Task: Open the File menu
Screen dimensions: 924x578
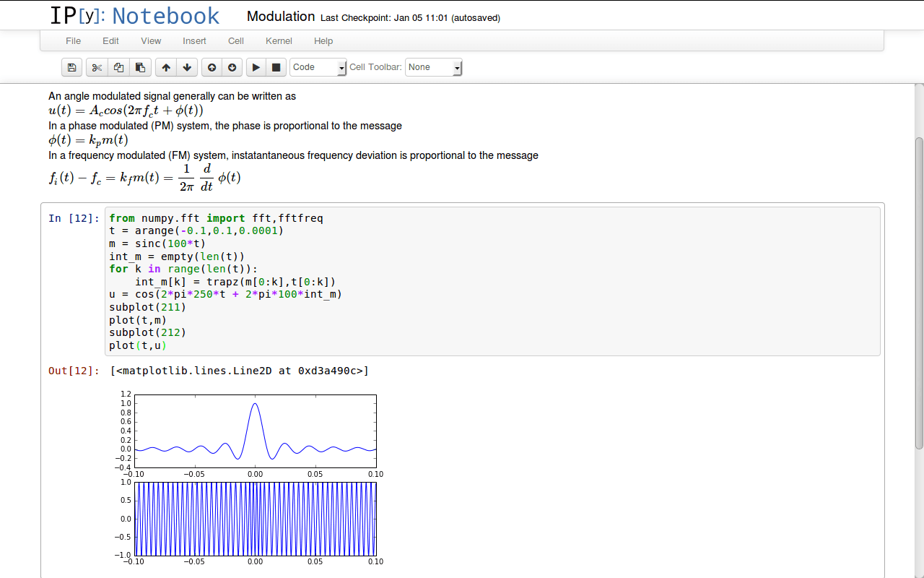Action: [73, 41]
